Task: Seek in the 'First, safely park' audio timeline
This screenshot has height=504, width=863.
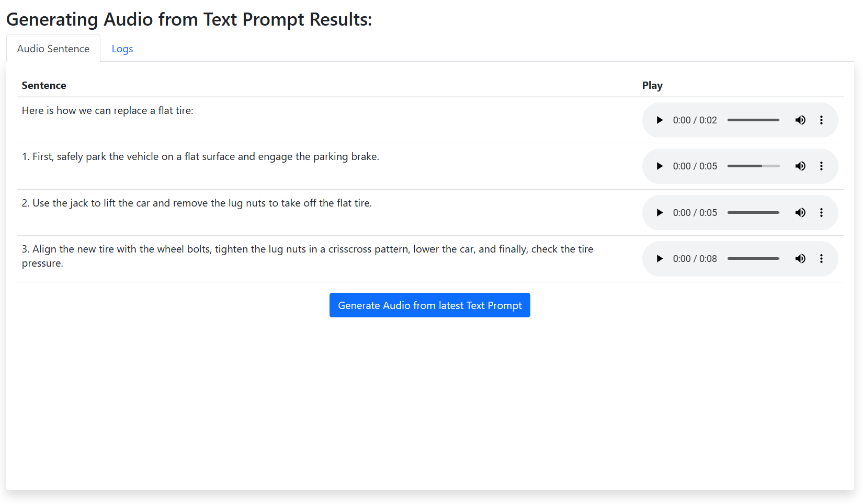Action: [753, 166]
